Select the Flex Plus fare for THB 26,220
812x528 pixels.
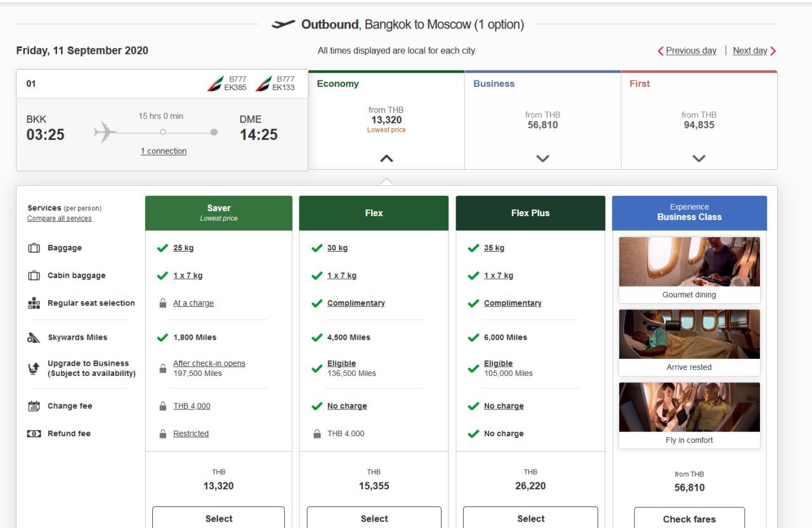531,517
